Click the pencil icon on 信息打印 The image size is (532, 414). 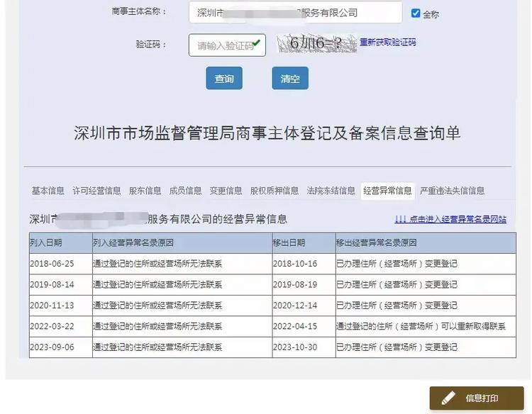click(448, 398)
